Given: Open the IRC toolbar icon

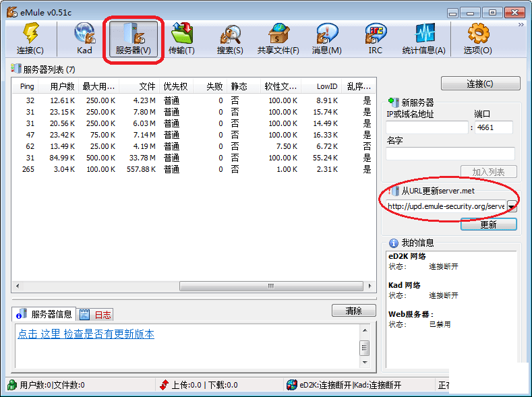Looking at the screenshot, I should point(376,33).
